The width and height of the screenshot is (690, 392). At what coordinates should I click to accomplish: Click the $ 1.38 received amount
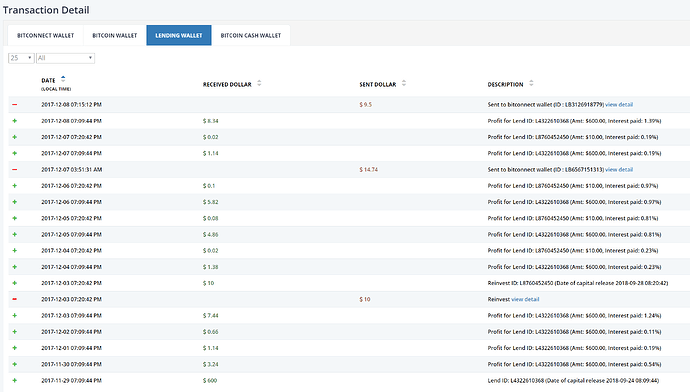pyautogui.click(x=210, y=267)
